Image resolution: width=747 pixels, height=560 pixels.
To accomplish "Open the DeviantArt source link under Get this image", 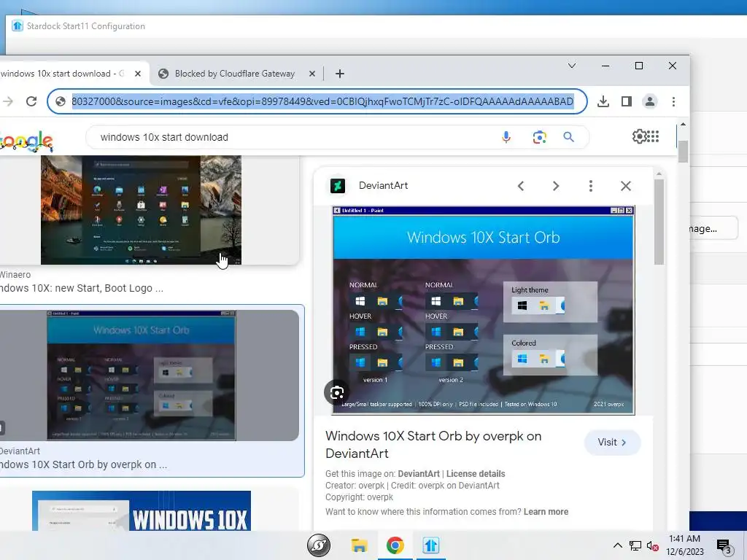I will coord(419,474).
